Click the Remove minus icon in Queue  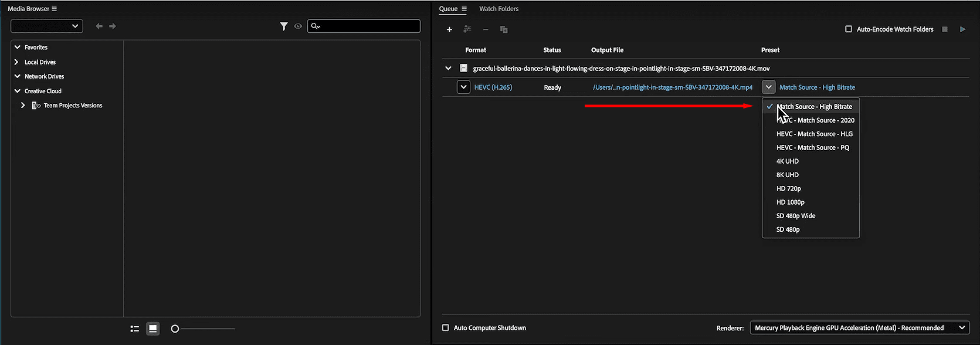pos(486,29)
